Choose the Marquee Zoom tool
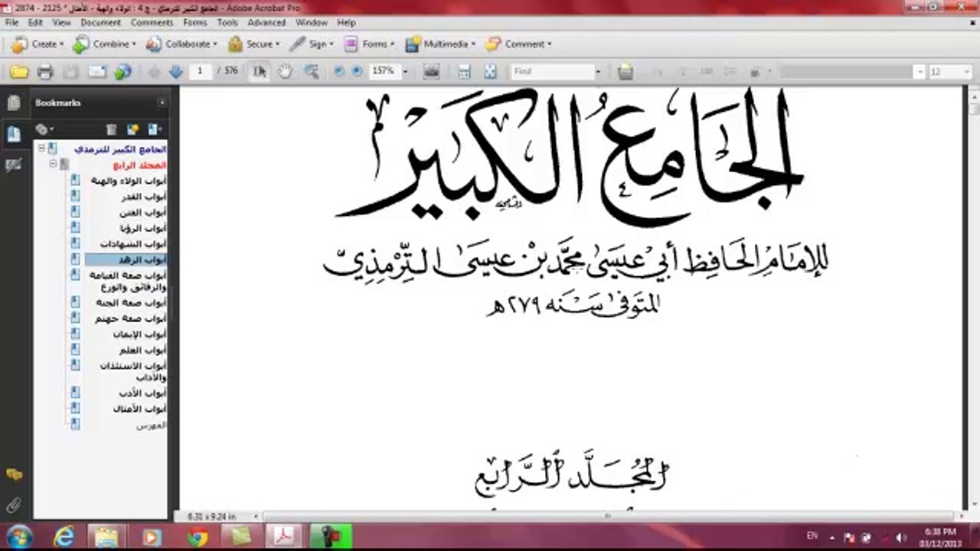 (311, 71)
